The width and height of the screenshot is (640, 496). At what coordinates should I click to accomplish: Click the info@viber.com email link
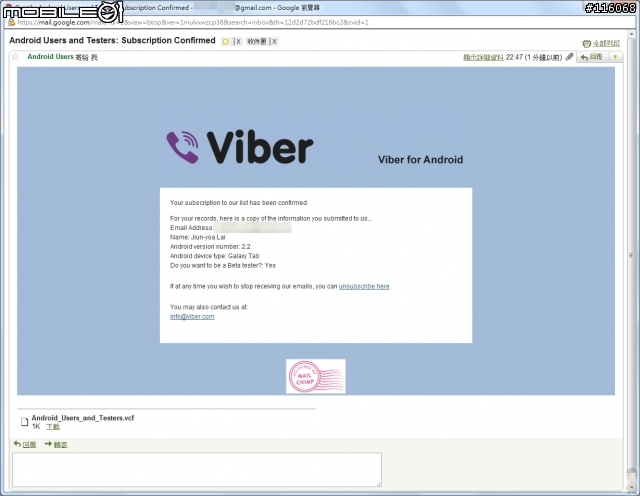coord(192,316)
